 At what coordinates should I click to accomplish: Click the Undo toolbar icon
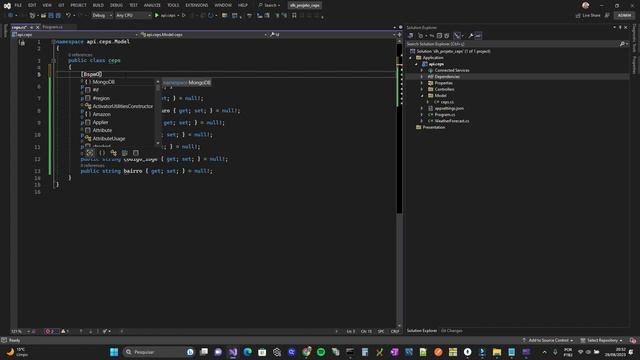68,16
